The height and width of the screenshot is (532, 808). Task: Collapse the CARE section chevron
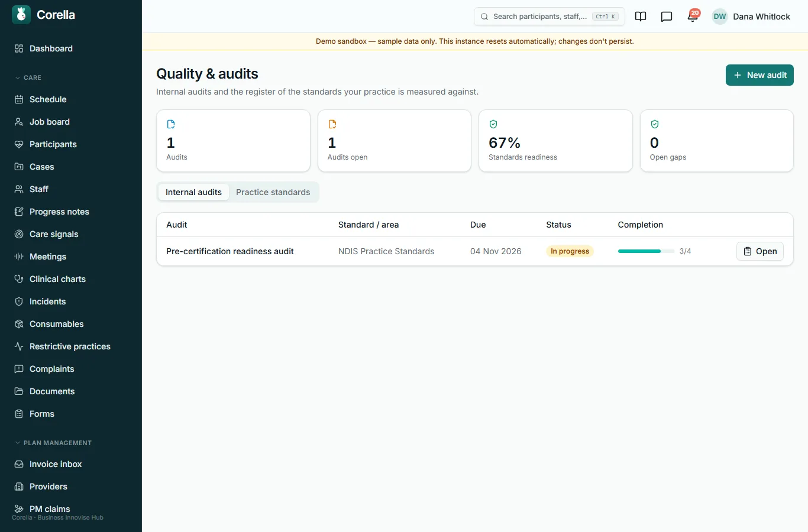point(18,77)
